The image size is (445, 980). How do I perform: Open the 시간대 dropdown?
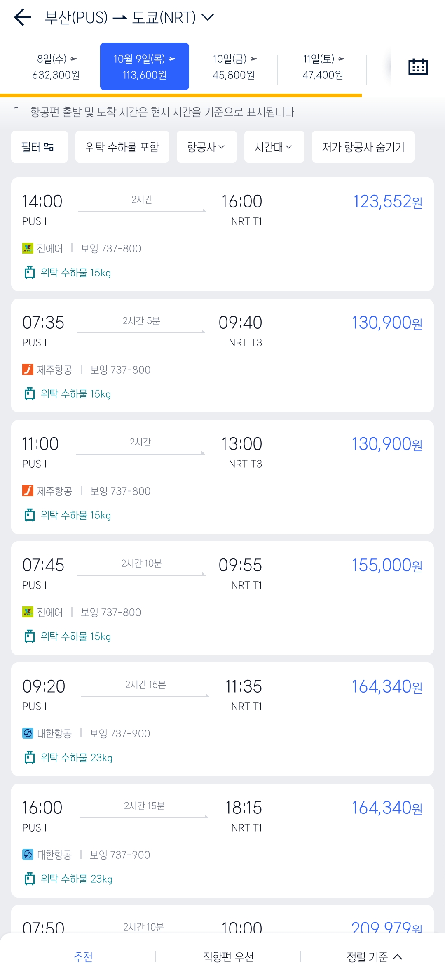(274, 147)
